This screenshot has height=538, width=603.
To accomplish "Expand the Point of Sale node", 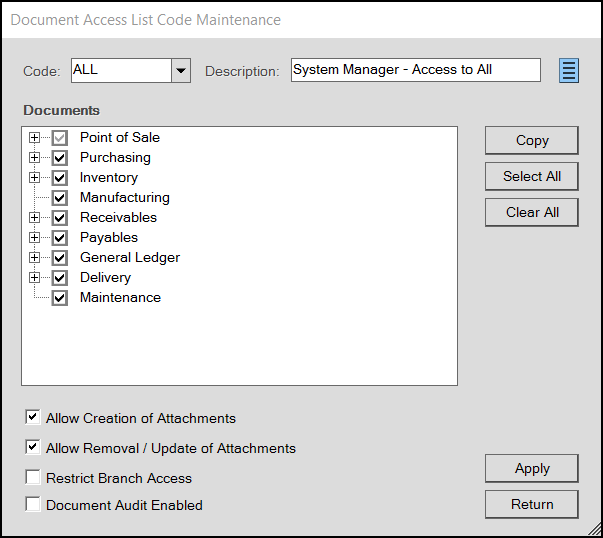I will [x=35, y=138].
